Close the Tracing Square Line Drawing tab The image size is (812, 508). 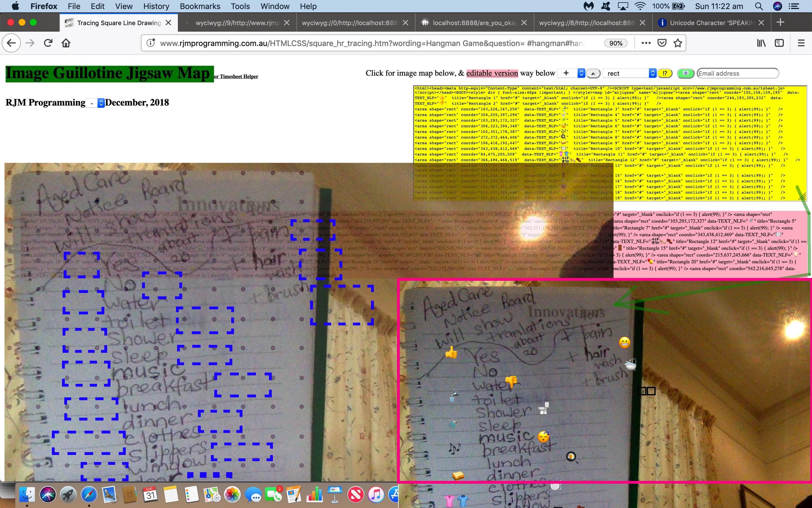click(x=168, y=23)
